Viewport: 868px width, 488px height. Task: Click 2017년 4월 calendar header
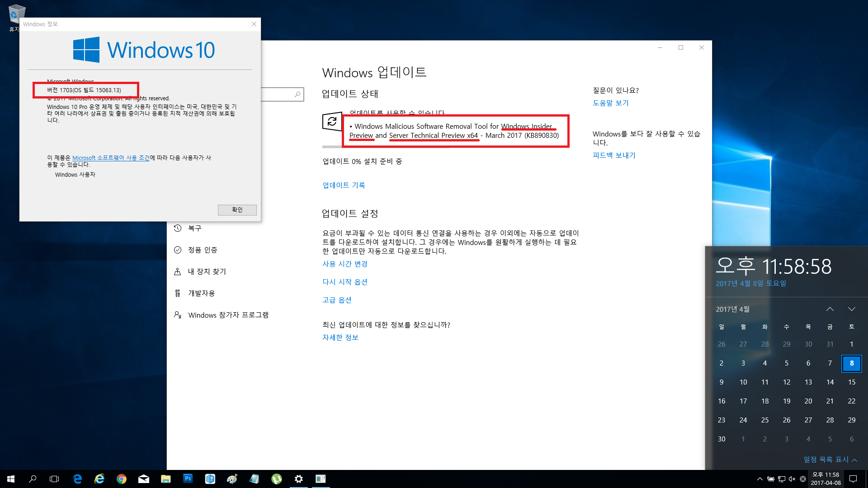tap(732, 309)
